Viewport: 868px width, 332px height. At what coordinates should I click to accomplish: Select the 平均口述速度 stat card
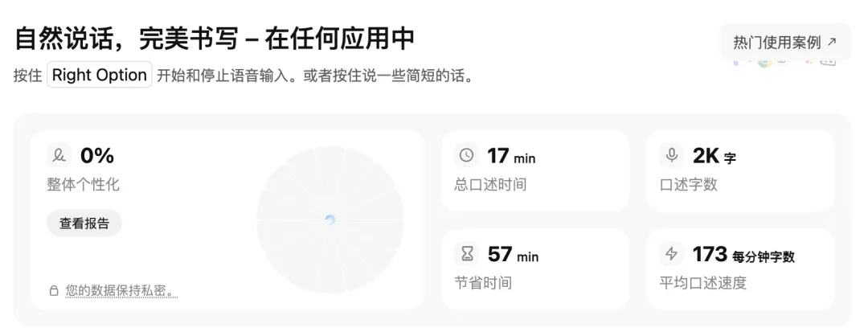coord(739,269)
